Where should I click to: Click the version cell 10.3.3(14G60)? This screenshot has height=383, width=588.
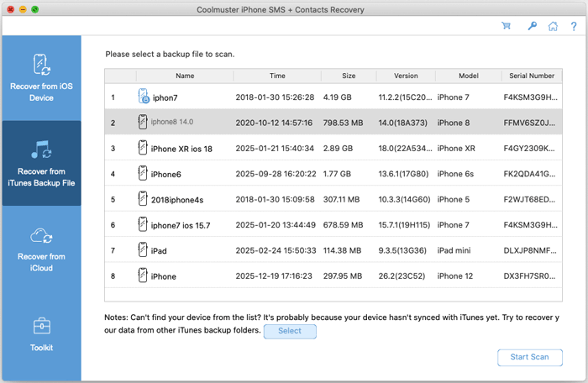pos(404,200)
